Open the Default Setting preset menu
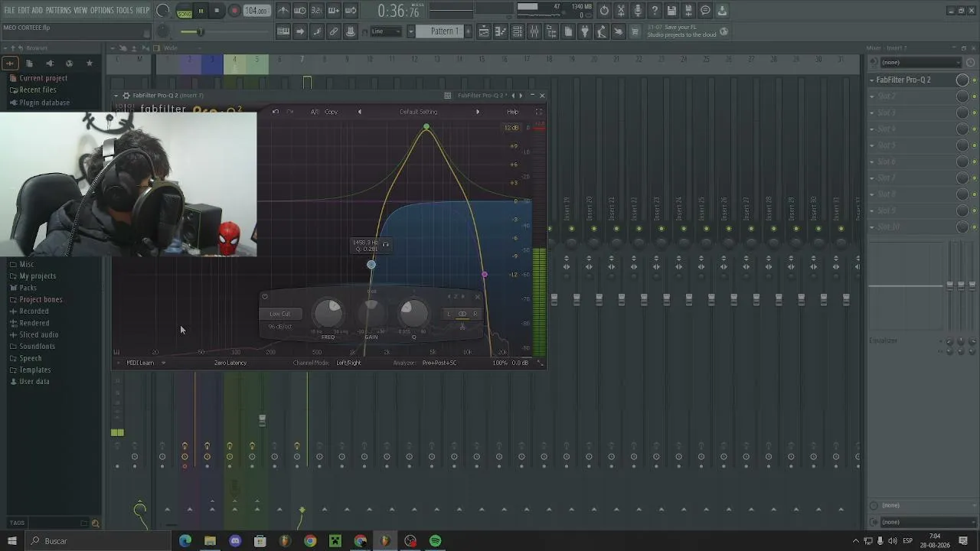 click(x=418, y=112)
